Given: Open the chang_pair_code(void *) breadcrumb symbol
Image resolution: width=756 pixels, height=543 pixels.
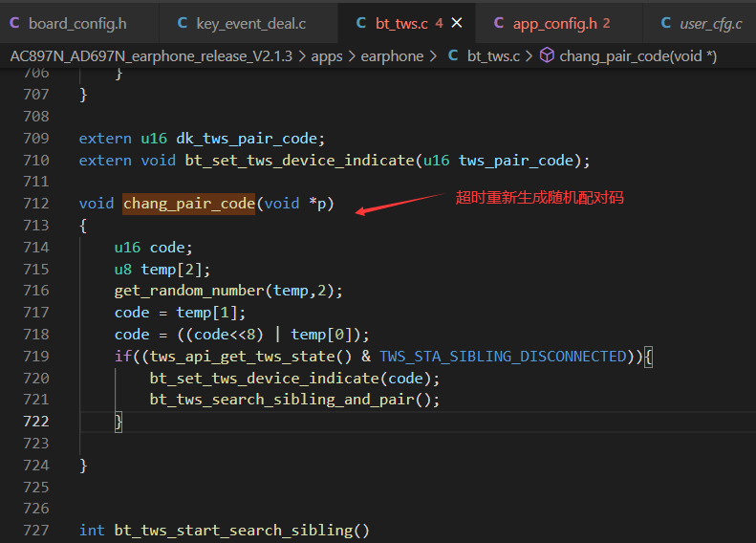Looking at the screenshot, I should point(637,56).
